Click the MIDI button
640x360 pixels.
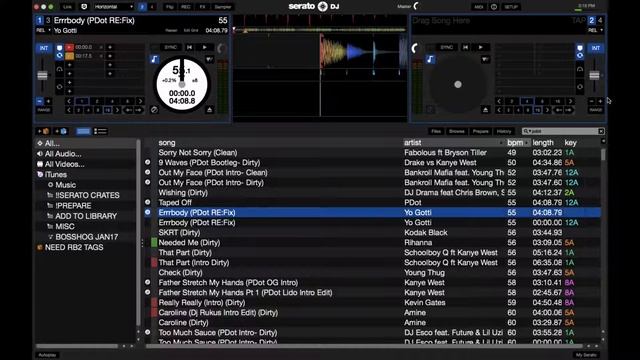click(478, 7)
